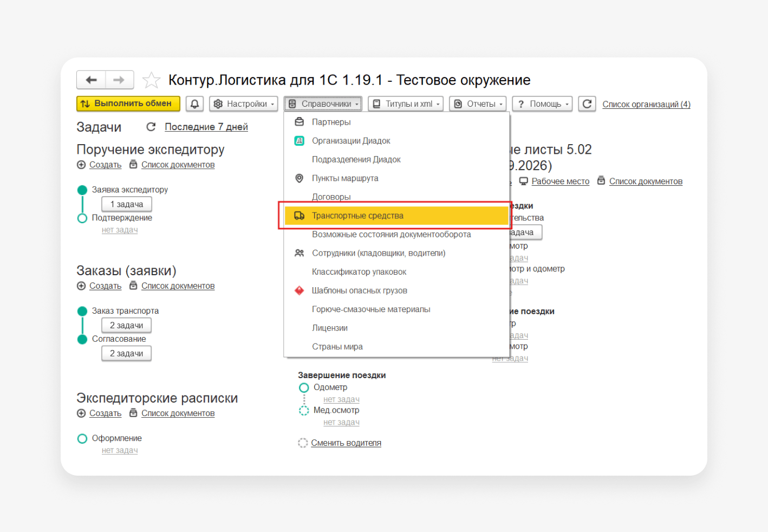
Task: Open the Настройки dropdown
Action: (x=244, y=104)
